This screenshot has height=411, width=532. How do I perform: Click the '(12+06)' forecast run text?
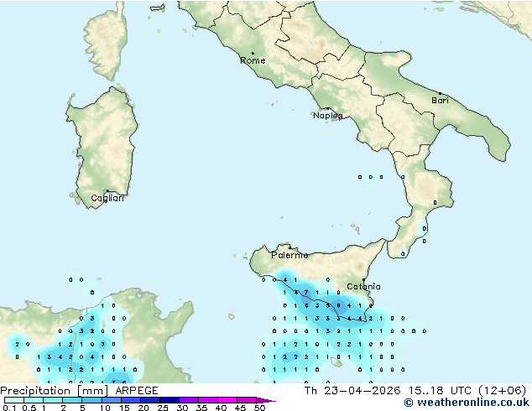(502, 391)
